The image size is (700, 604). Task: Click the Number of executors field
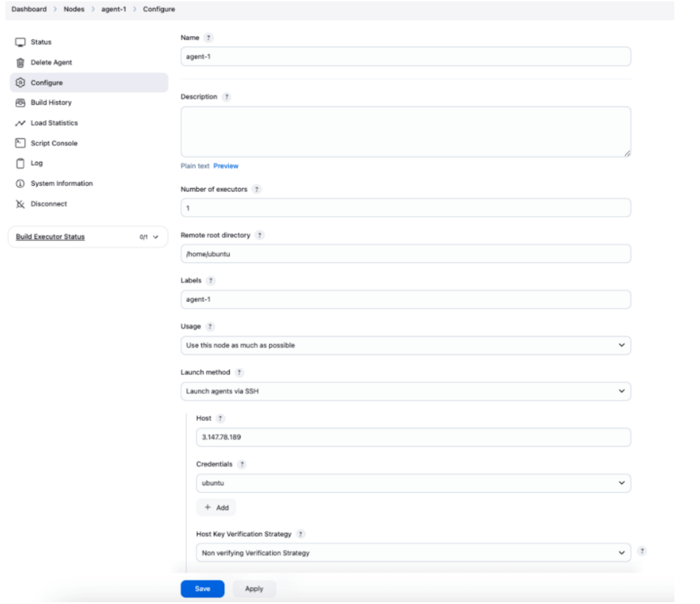click(405, 208)
